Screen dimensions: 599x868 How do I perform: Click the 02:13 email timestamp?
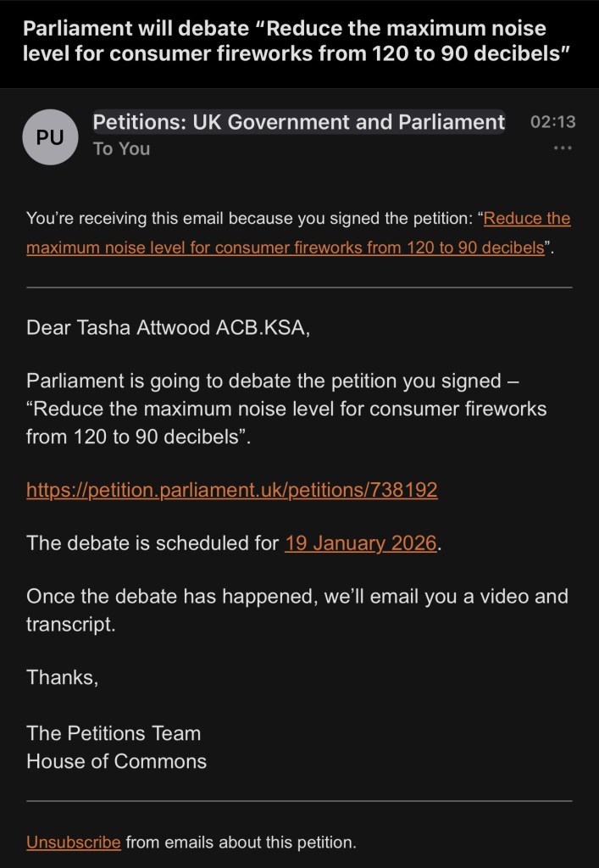[x=552, y=122]
